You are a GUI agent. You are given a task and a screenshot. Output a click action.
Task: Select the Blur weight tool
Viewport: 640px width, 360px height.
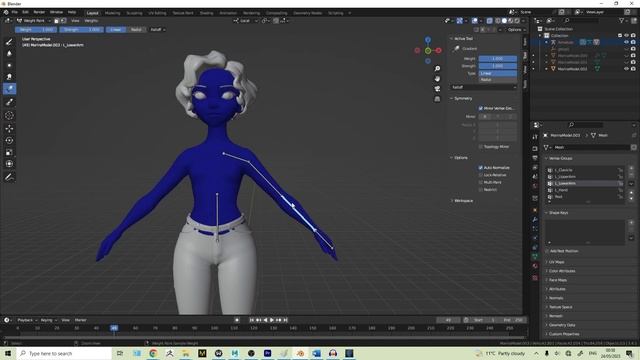[x=9, y=53]
